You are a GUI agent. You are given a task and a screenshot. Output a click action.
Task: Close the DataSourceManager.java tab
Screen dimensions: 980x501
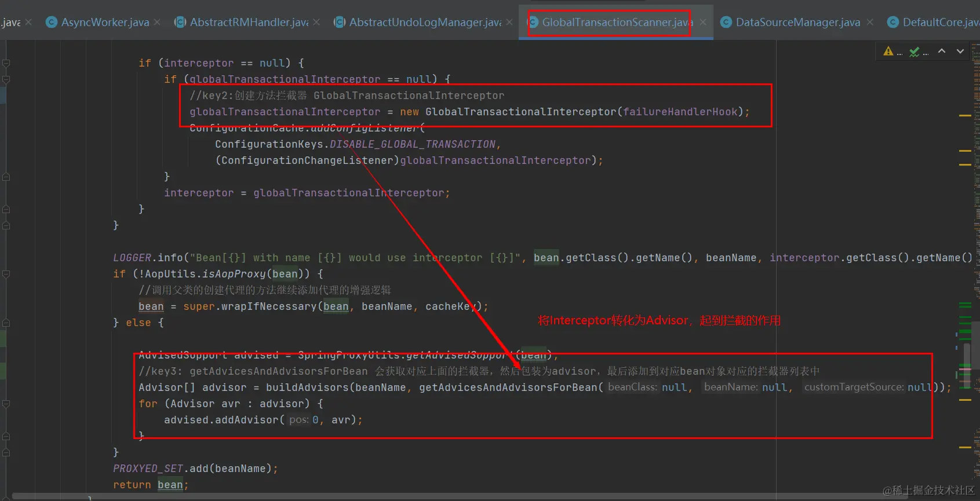[870, 22]
